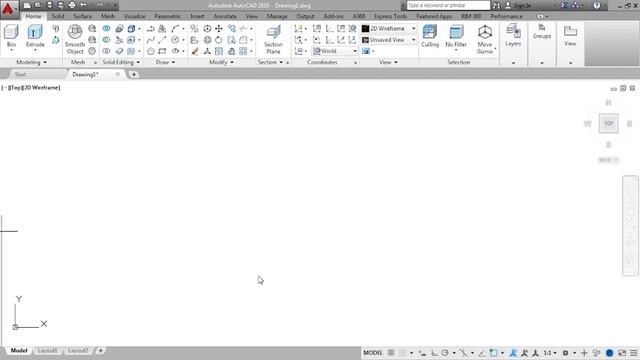Click the Save icon in quick access toolbar
This screenshot has height=360, width=640.
49,5
